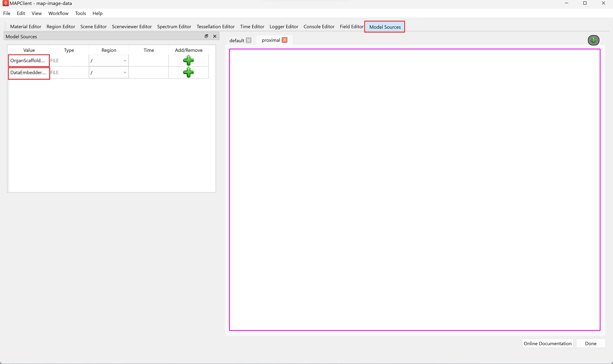
Task: Click FILE type cell in DataEmbedder row
Action: [x=69, y=72]
